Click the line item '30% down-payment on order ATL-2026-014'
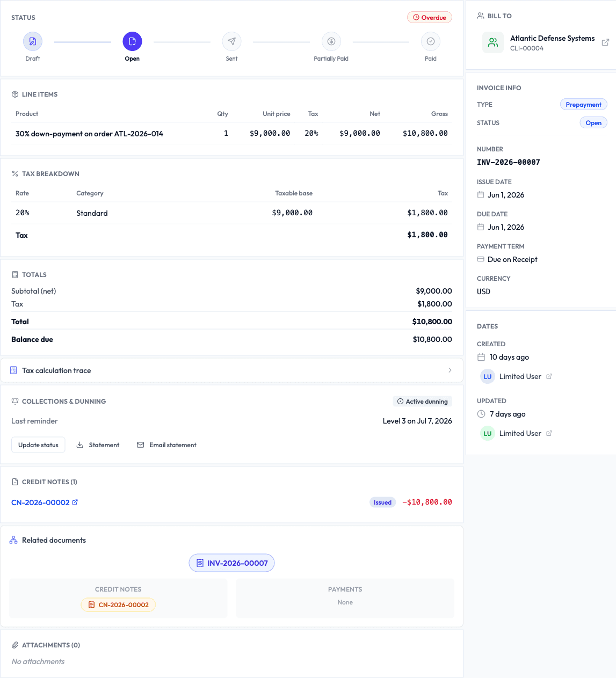 tap(89, 134)
